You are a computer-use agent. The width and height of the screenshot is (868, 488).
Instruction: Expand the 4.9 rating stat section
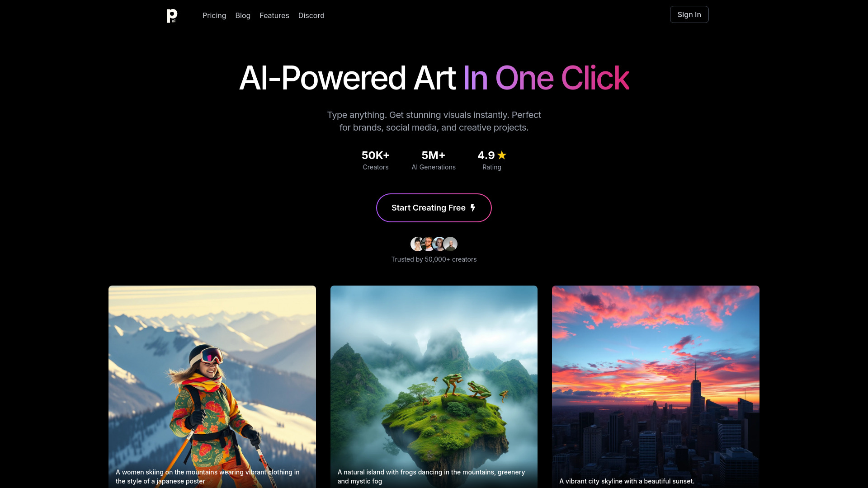tap(492, 159)
